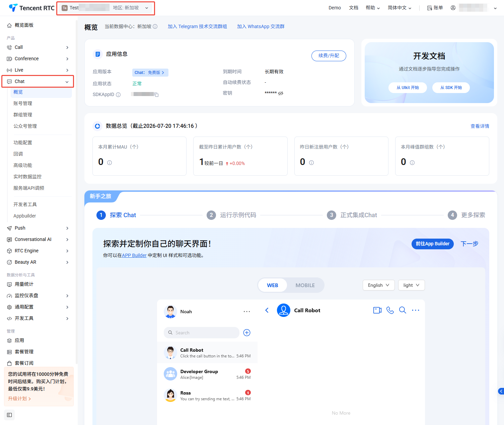Screen dimensions: 504x425
Task: Click the user account avatar icon
Action: 453,8
